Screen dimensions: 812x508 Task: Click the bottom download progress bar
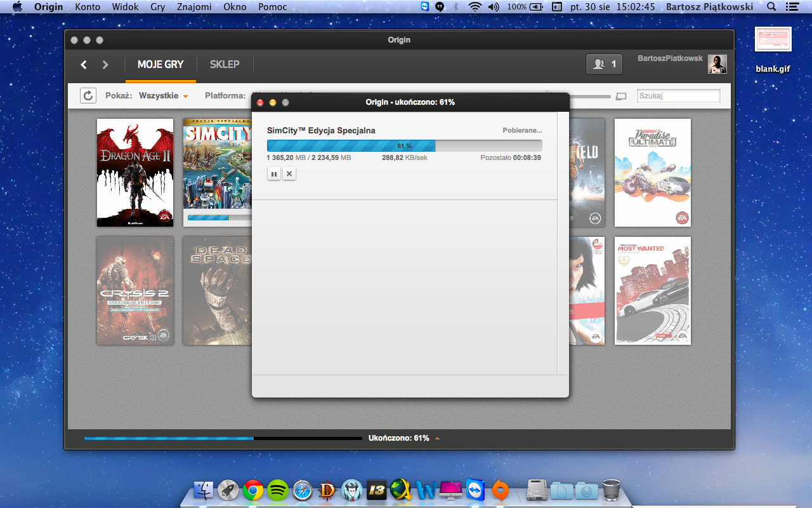tap(223, 438)
